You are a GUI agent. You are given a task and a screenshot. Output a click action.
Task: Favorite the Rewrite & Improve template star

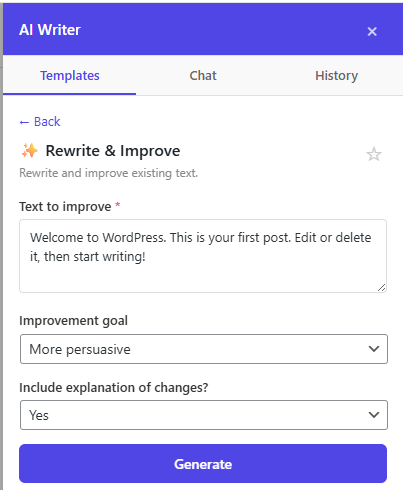[x=374, y=154]
